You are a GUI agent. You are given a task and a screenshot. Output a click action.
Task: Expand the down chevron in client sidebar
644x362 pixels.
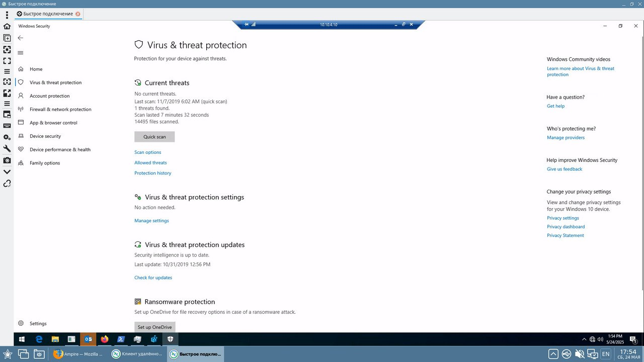[x=7, y=171]
